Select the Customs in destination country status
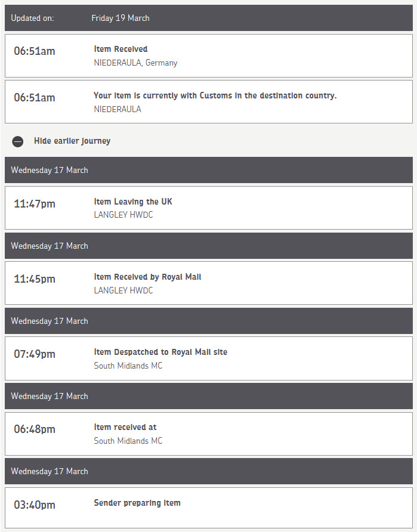Viewport: 417px width, 532px height. click(215, 95)
